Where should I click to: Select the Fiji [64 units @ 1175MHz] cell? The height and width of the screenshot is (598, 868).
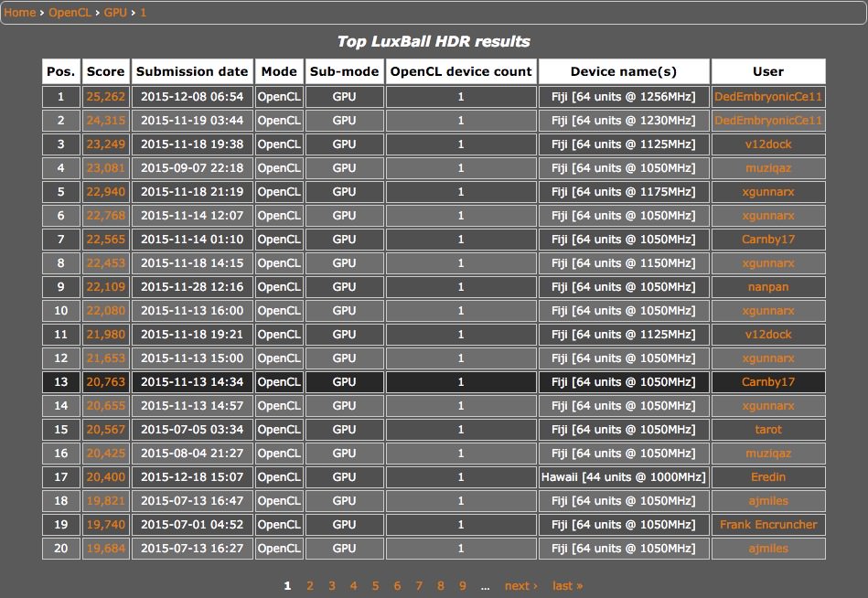(624, 191)
